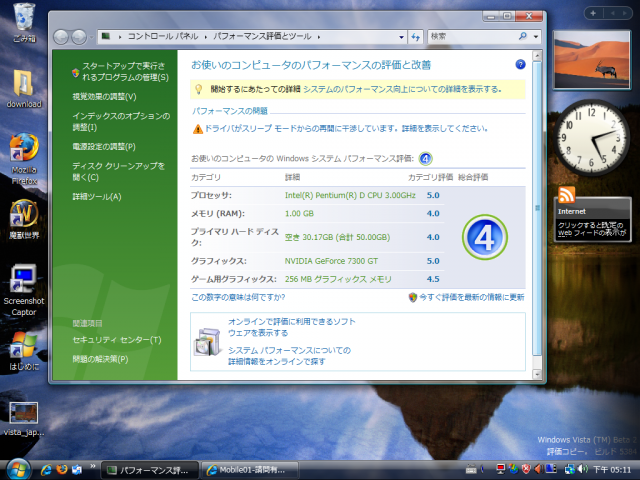Screen dimensions: 640x480
Task: Open Screenshot Captor desktop shortcut
Action: (x=24, y=290)
